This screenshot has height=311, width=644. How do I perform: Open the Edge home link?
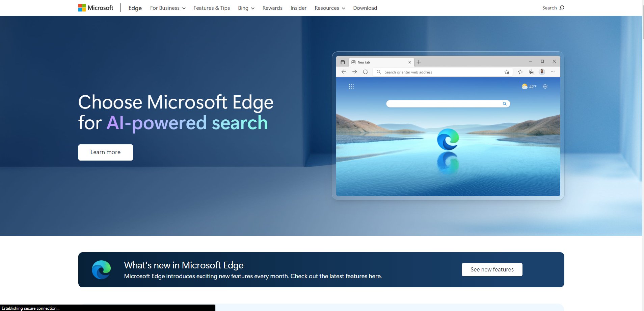click(135, 8)
